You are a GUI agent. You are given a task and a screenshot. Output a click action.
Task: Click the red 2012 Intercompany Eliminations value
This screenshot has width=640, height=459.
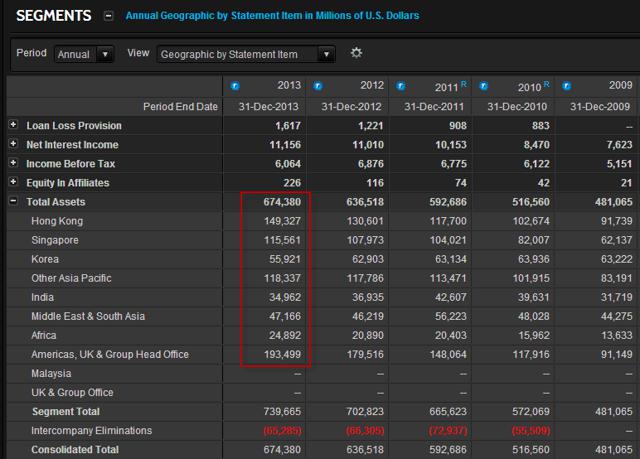[x=365, y=431]
